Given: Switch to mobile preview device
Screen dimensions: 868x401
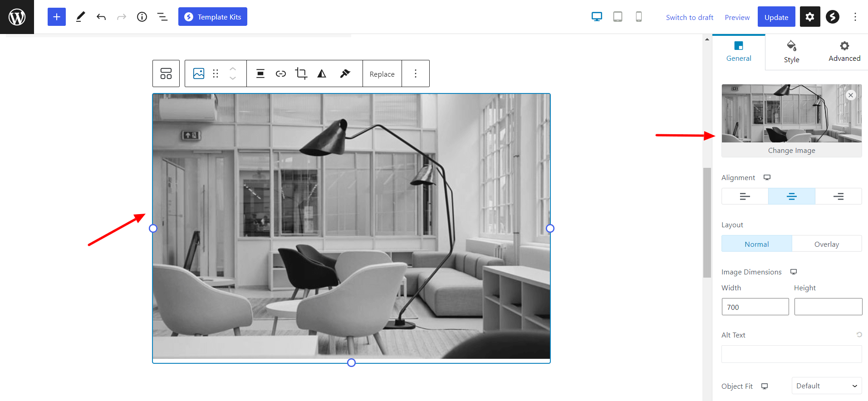Looking at the screenshot, I should (x=638, y=17).
